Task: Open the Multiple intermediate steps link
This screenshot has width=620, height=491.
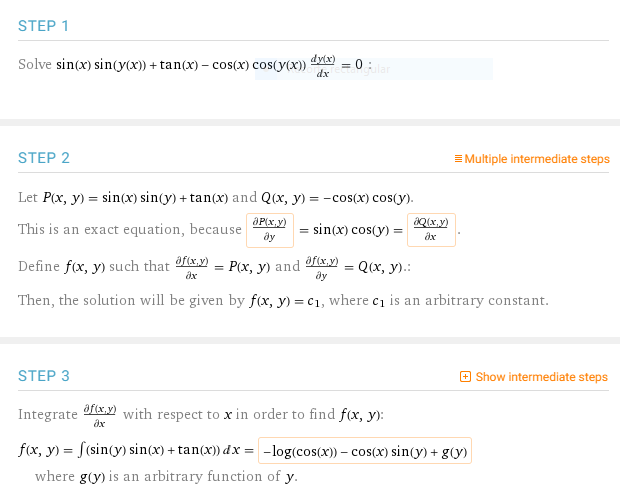Action: 532,159
